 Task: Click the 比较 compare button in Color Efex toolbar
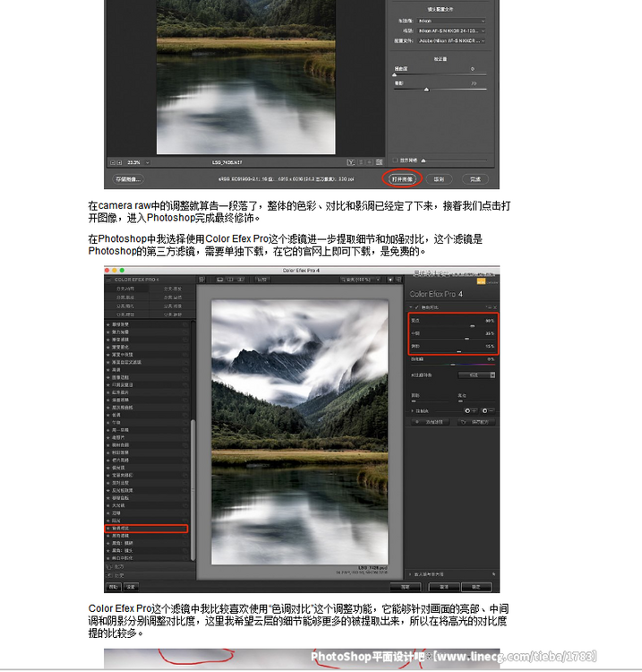(x=262, y=280)
